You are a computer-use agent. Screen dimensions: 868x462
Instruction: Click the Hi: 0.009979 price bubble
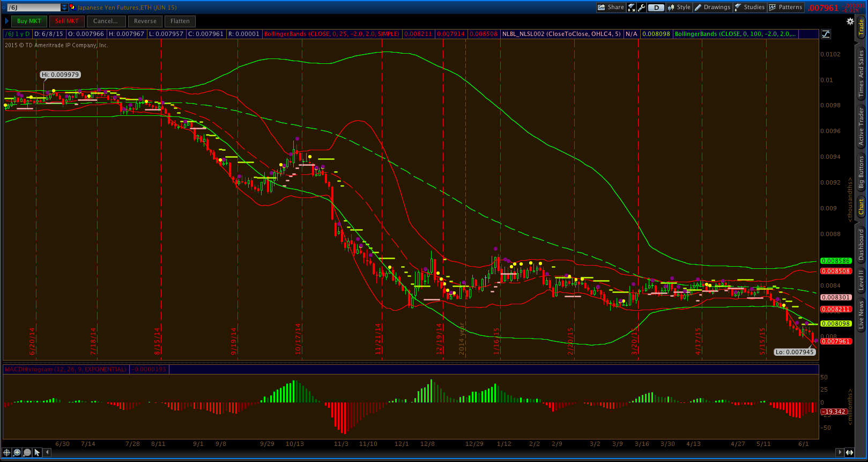point(61,75)
